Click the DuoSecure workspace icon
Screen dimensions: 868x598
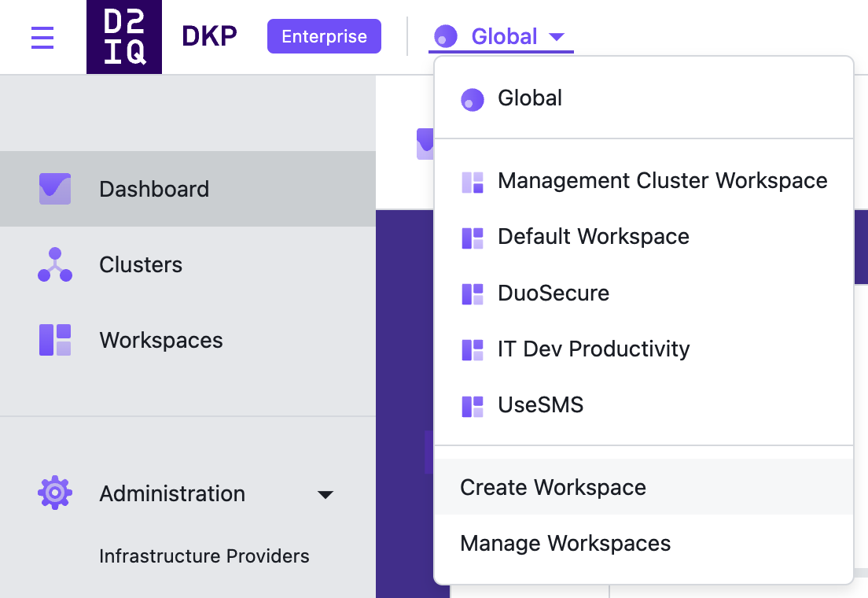473,294
